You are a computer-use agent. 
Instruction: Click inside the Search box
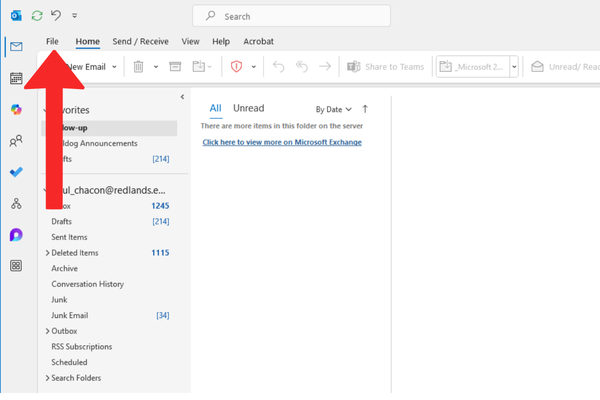tap(300, 17)
